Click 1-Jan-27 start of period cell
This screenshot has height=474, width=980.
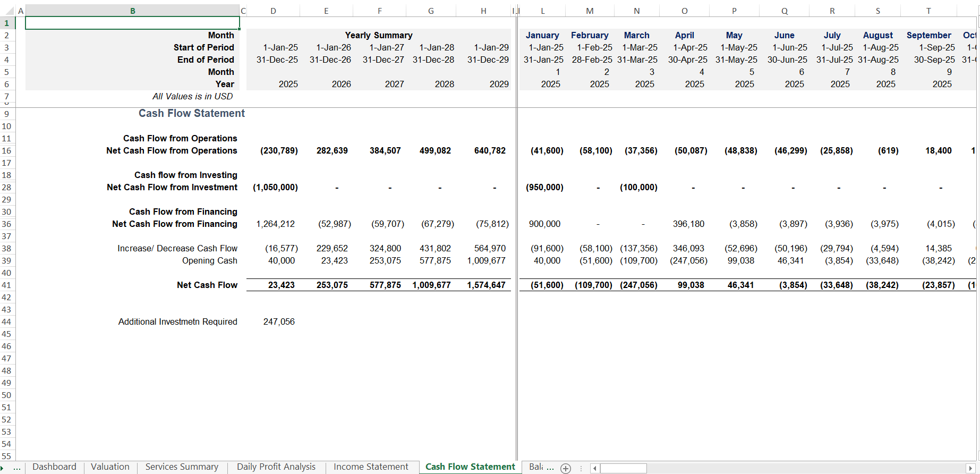387,47
